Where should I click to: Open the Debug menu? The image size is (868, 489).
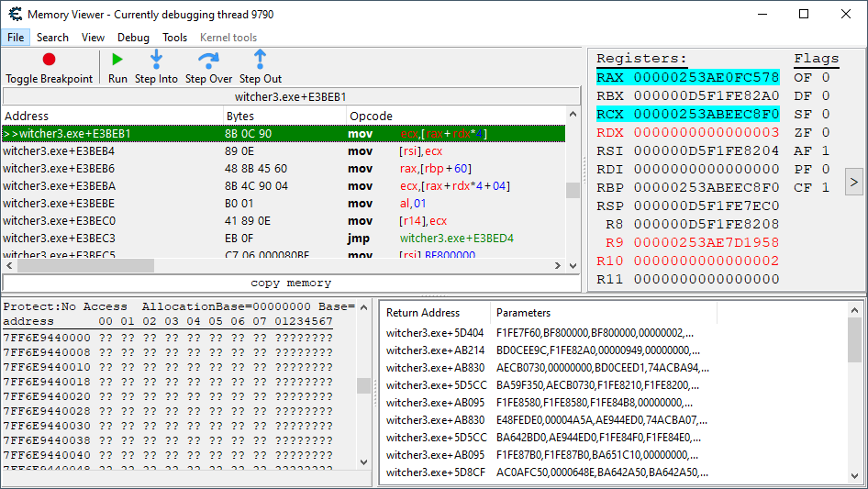133,38
